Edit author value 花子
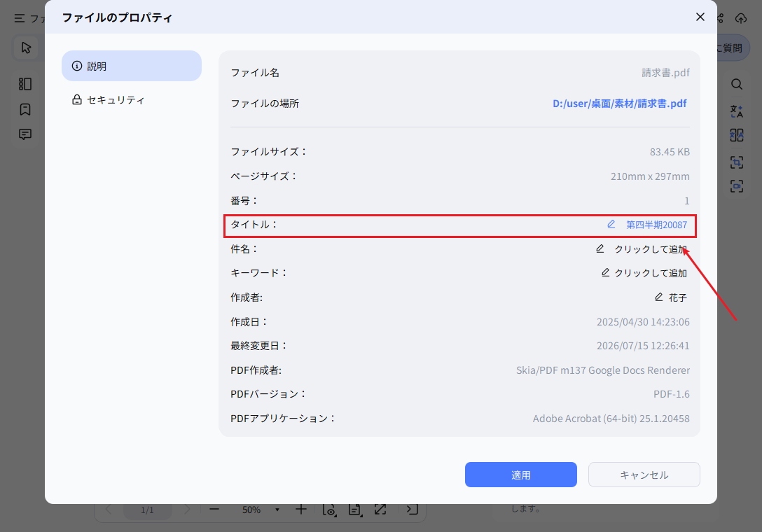 coord(677,297)
